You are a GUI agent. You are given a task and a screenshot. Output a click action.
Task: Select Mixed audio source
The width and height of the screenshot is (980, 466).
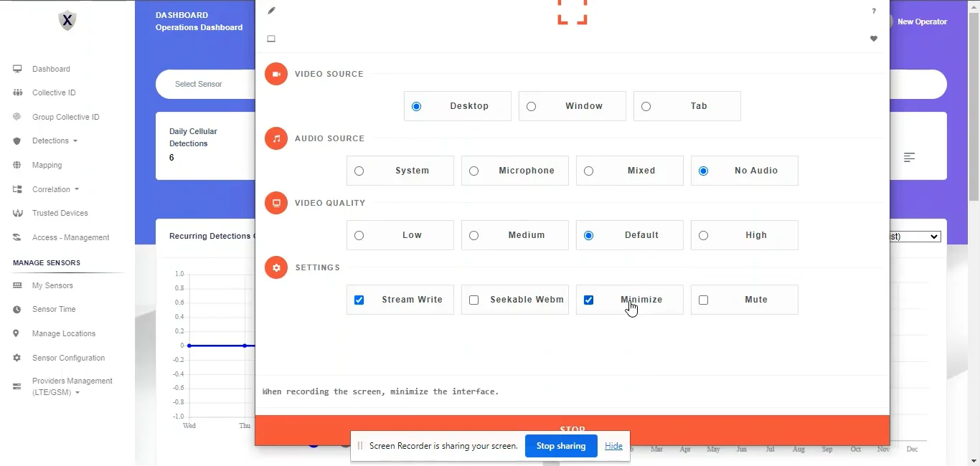630,171
